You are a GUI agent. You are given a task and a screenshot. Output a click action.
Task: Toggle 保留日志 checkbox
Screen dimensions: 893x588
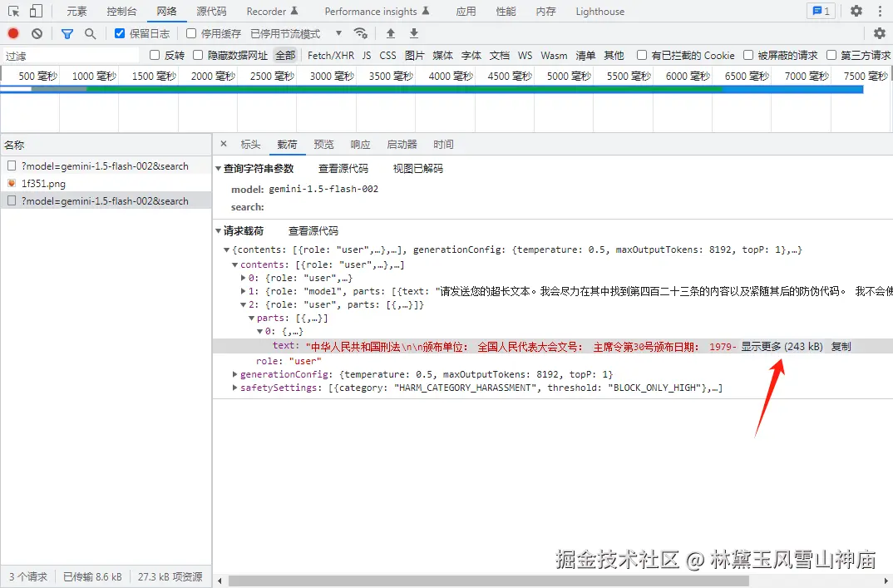click(120, 33)
